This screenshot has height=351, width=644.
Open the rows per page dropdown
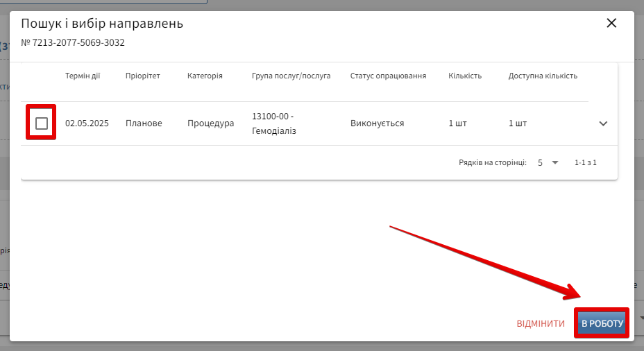(548, 162)
